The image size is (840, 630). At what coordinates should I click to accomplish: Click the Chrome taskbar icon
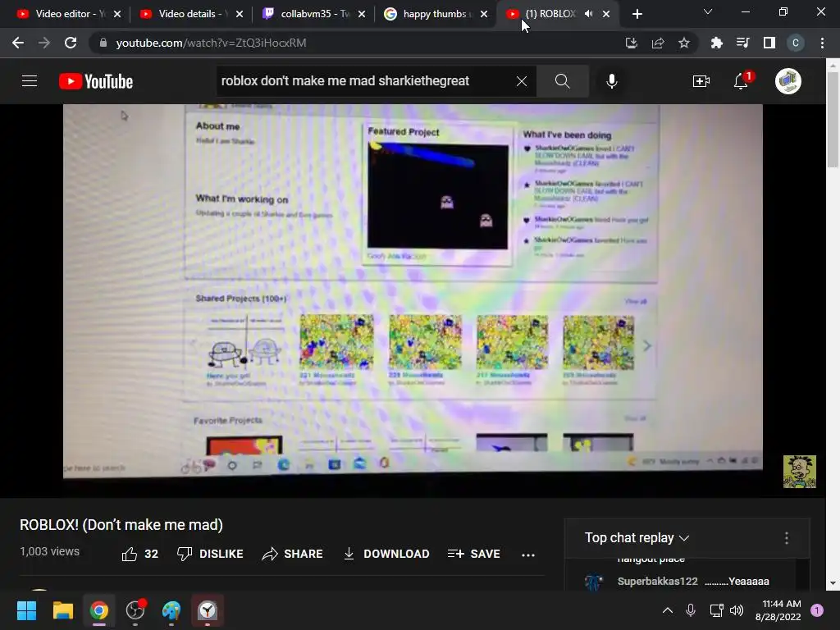(99, 610)
